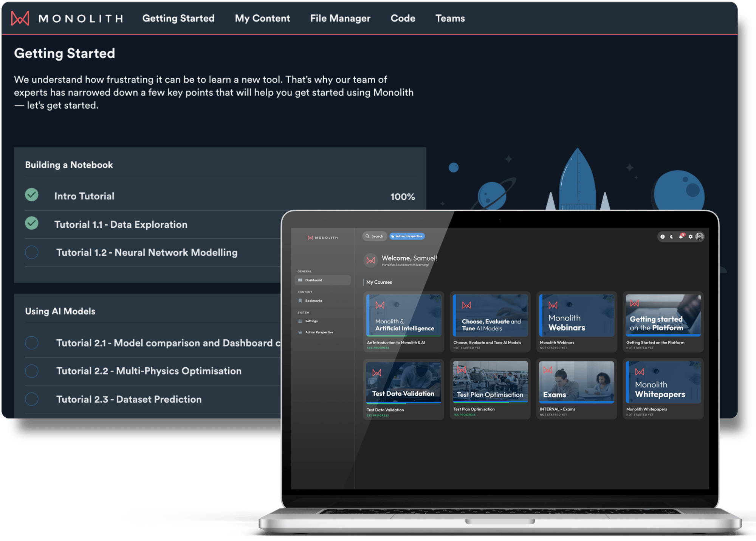Click the Dashboard book icon in sidebar
The image size is (756, 541).
(300, 280)
